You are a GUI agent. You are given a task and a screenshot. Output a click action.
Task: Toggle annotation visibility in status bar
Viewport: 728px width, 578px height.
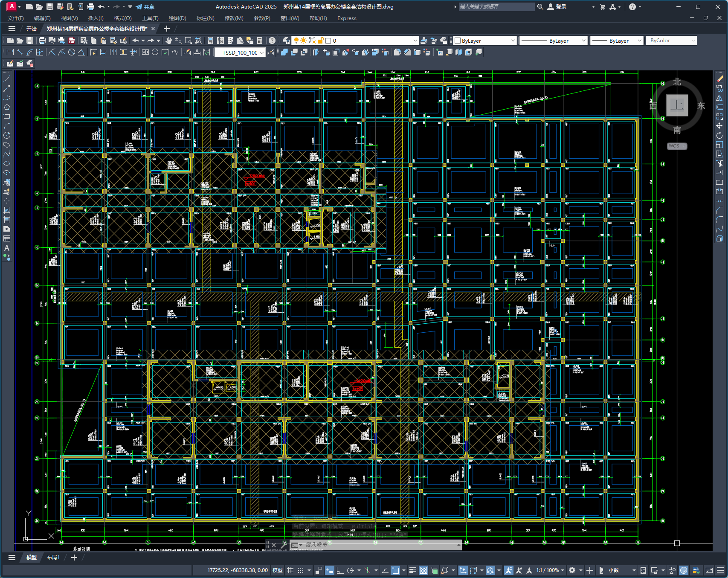pyautogui.click(x=508, y=570)
